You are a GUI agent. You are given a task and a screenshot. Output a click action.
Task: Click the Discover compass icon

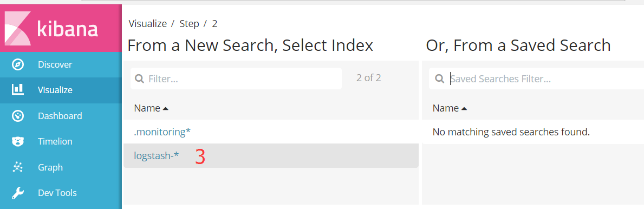tap(18, 64)
